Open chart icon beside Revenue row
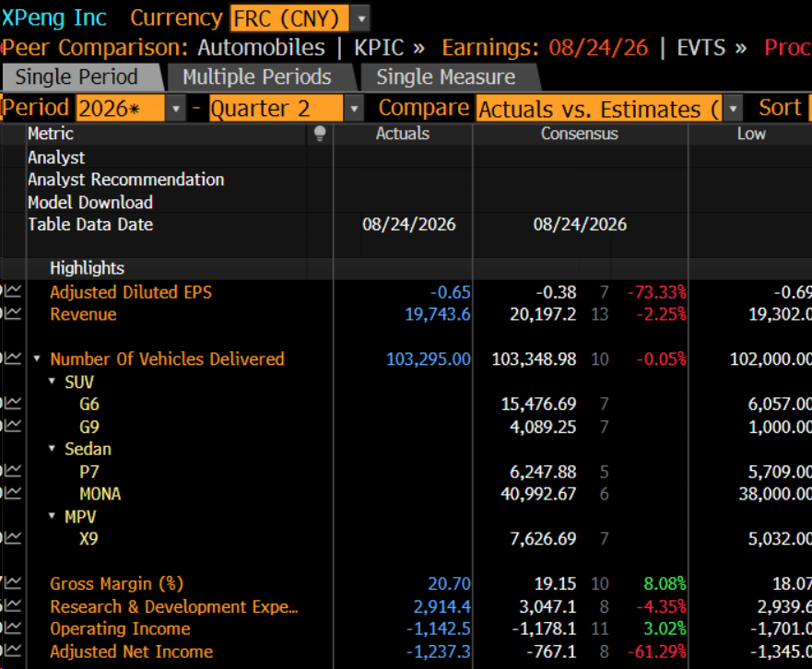The image size is (812, 669). pyautogui.click(x=13, y=314)
